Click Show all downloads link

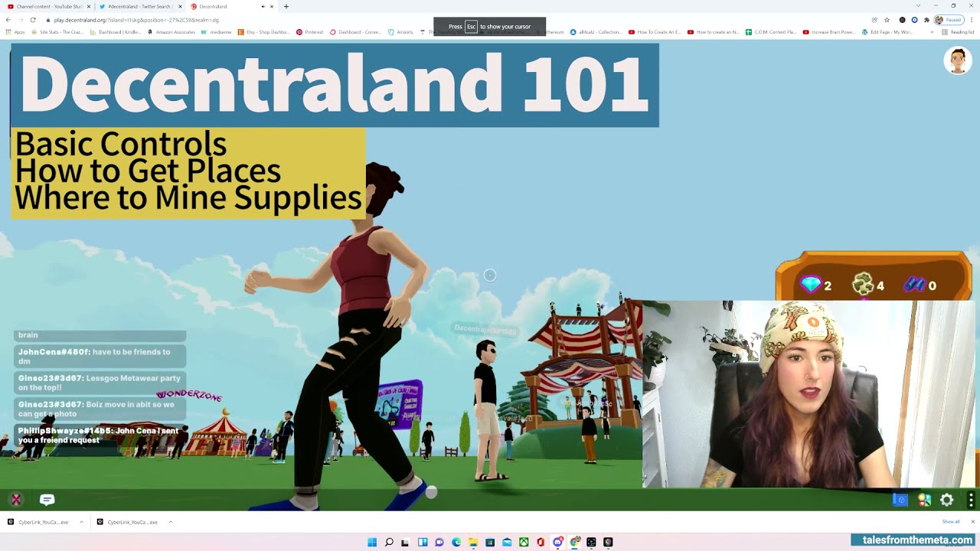tap(951, 522)
